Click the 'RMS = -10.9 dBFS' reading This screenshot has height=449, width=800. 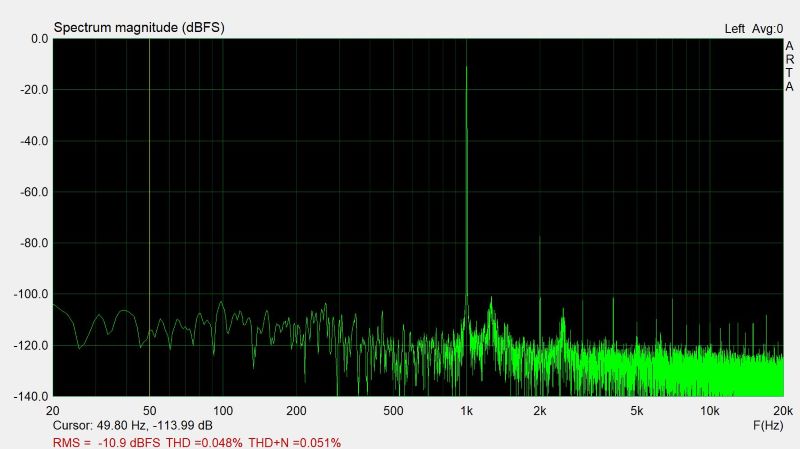tap(106, 442)
